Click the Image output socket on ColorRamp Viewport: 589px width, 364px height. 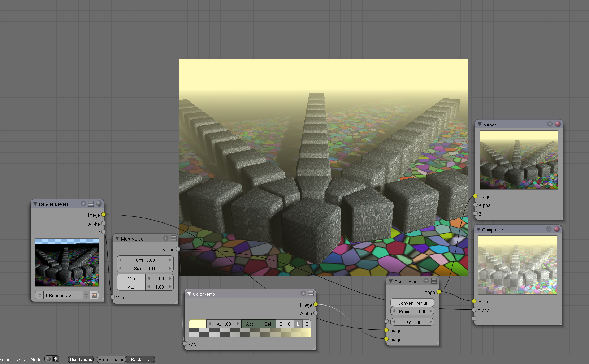[x=316, y=304]
